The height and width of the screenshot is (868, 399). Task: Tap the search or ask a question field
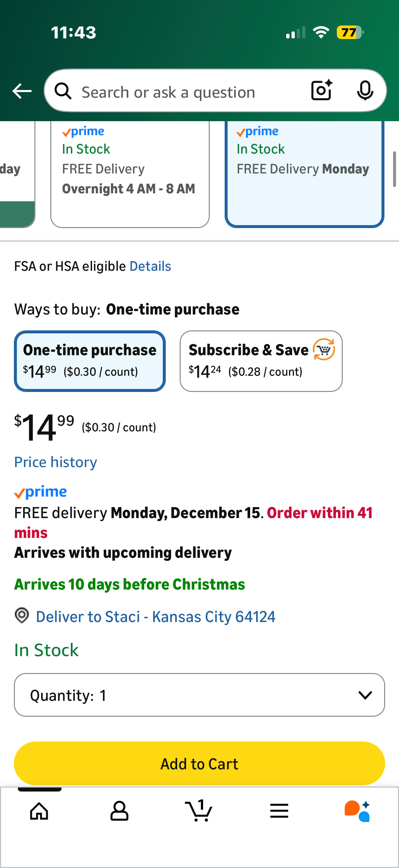click(189, 92)
